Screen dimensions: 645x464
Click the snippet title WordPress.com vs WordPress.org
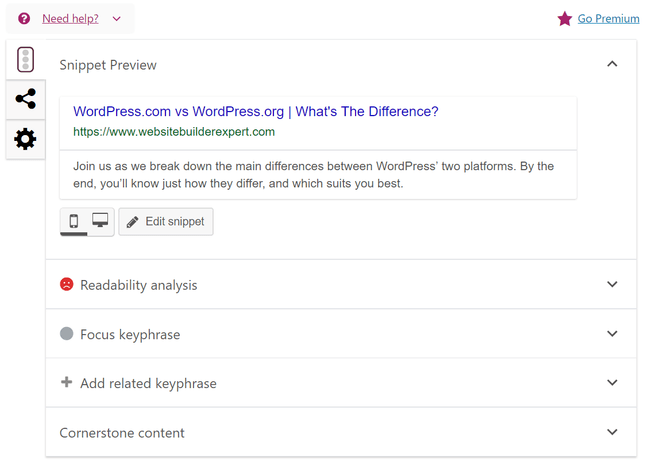(x=256, y=111)
